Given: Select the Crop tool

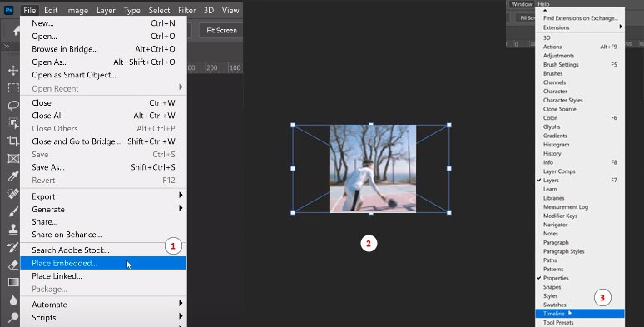Looking at the screenshot, I should (13, 141).
